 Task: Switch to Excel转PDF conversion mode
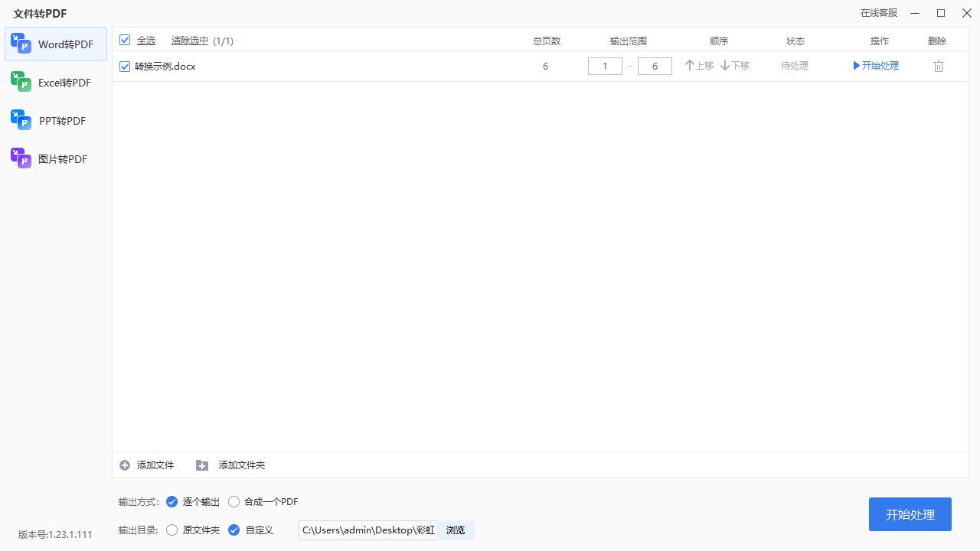[21, 82]
